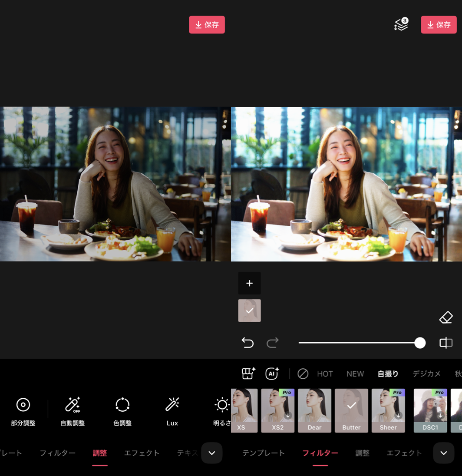The width and height of the screenshot is (462, 476).
Task: Select the eraser tool icon
Action: [x=446, y=317]
